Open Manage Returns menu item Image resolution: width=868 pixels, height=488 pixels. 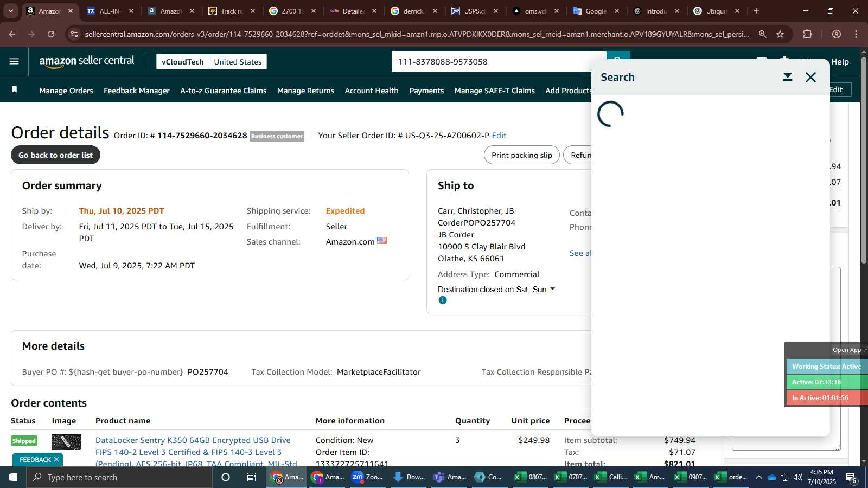pyautogui.click(x=305, y=91)
